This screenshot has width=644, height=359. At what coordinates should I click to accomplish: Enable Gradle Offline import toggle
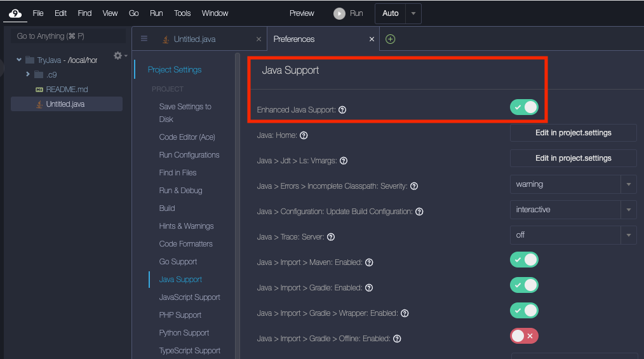coord(524,336)
